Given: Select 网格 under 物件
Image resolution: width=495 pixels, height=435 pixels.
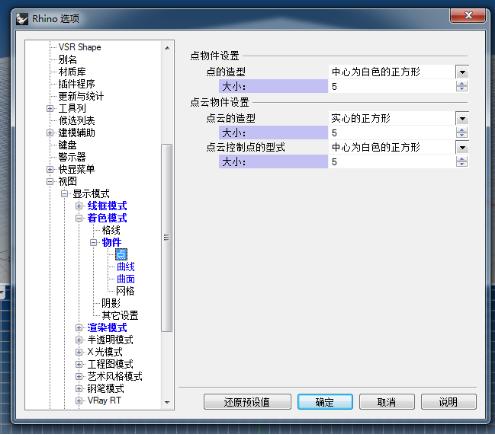Looking at the screenshot, I should 126,291.
